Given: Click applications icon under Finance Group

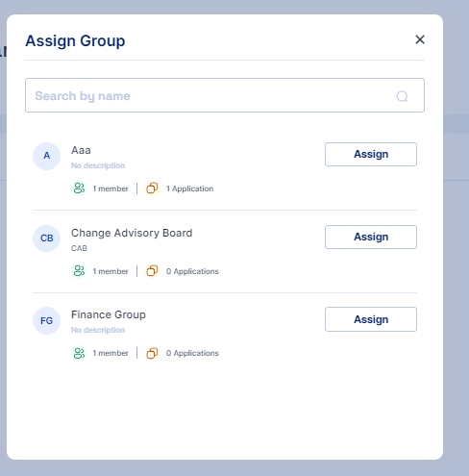Looking at the screenshot, I should 152,353.
